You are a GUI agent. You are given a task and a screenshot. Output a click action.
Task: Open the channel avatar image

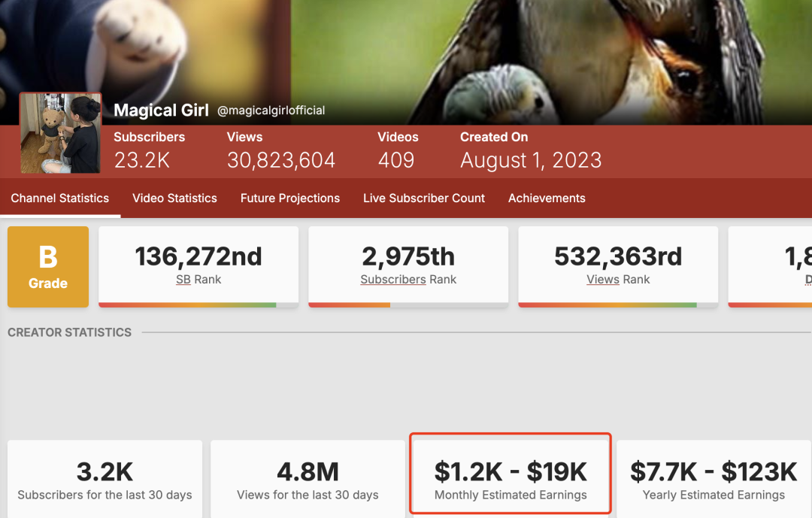point(60,132)
